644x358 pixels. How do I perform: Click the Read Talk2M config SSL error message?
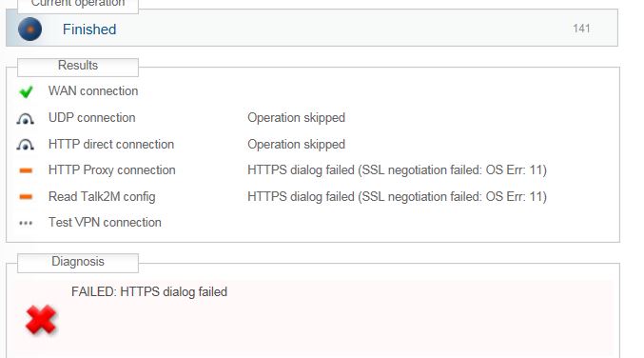398,197
